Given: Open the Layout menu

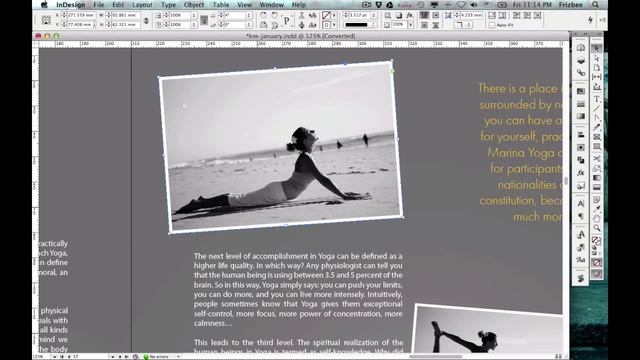Looking at the screenshot, I should [x=142, y=5].
